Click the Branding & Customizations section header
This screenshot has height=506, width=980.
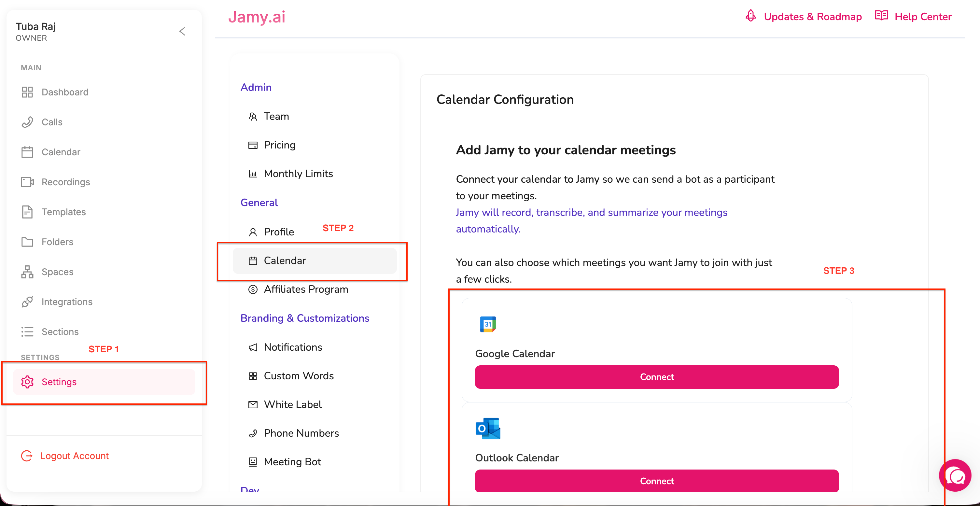(x=305, y=318)
